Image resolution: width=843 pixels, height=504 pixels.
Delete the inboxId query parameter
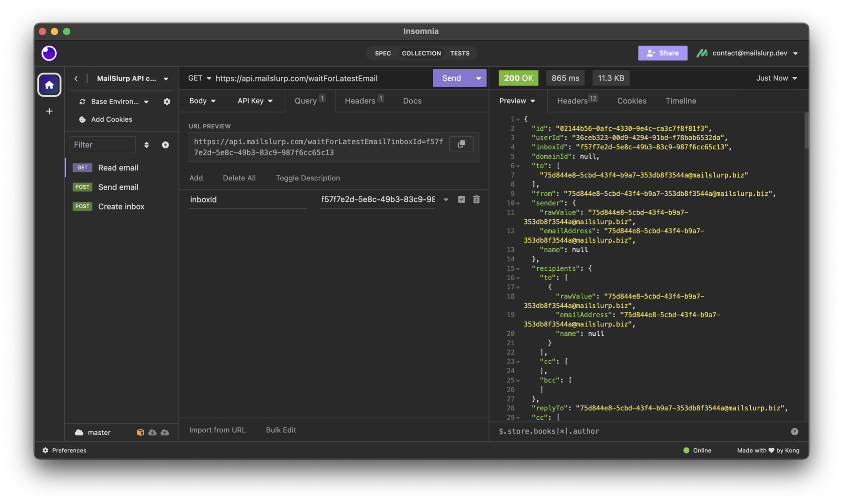[x=476, y=200]
